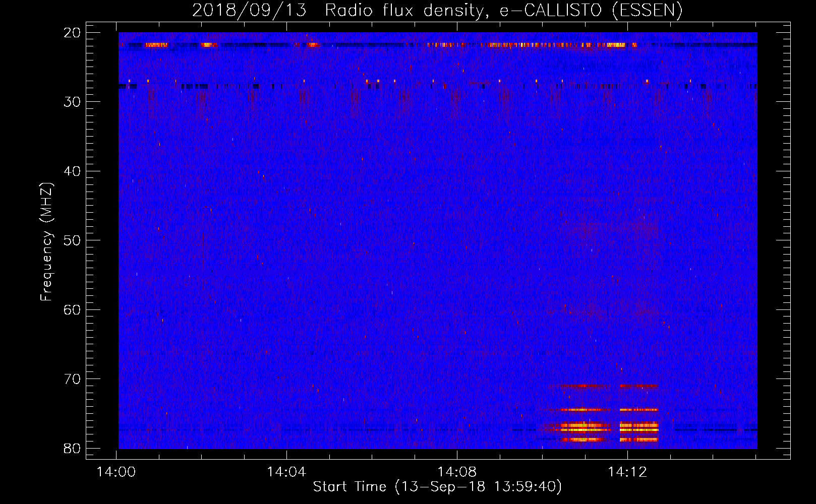Click the 14:08 time tick label

click(x=457, y=472)
